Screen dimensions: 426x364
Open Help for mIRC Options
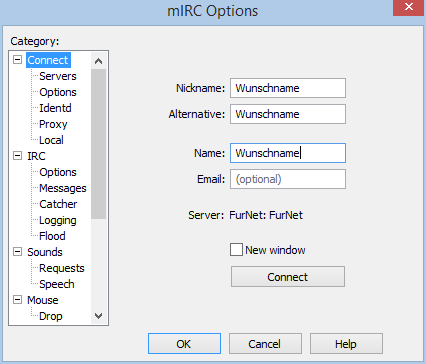coord(346,344)
